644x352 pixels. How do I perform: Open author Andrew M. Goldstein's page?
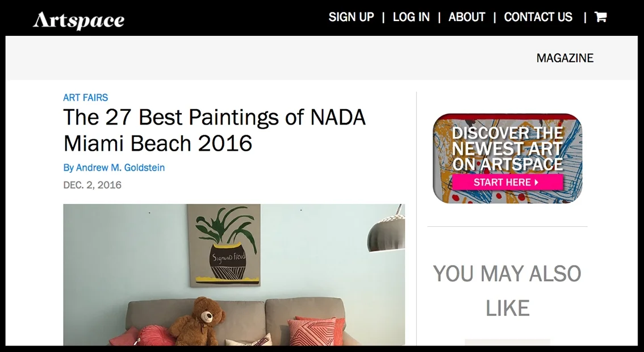coord(114,167)
